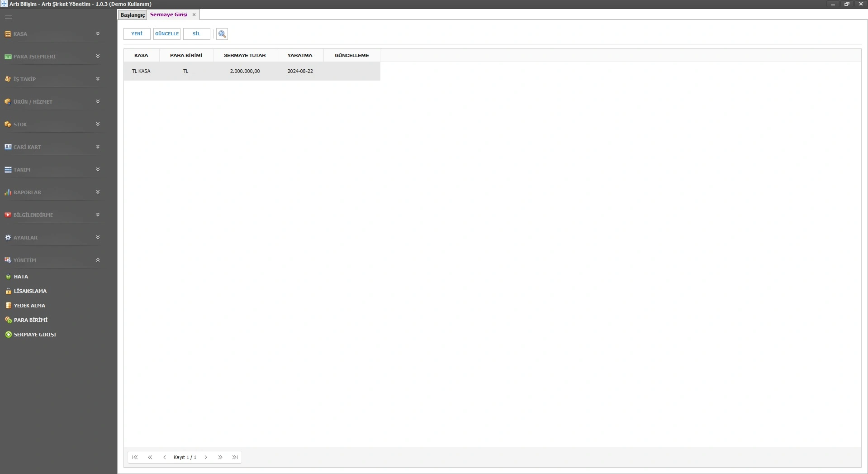Click the GÜNCELLE button

[167, 34]
